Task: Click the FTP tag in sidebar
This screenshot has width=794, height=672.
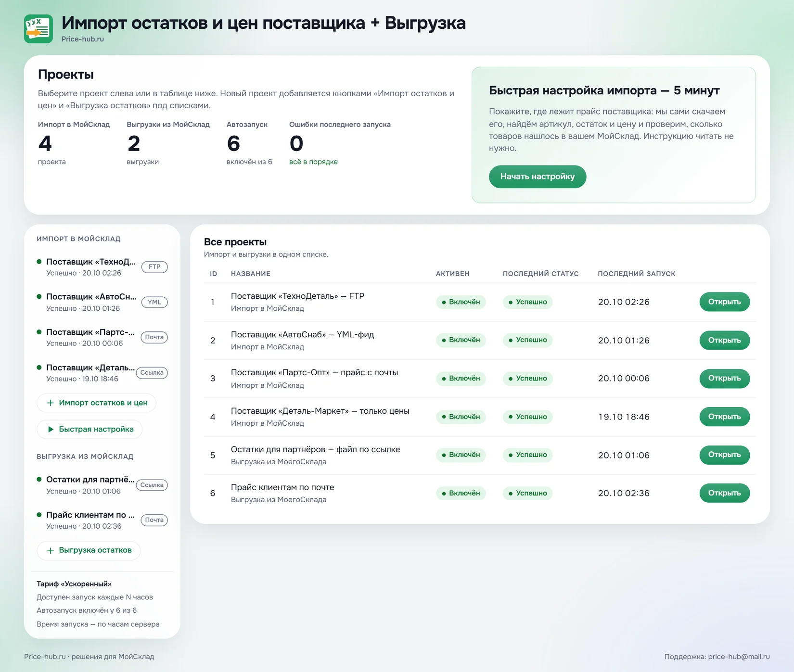Action: [154, 267]
